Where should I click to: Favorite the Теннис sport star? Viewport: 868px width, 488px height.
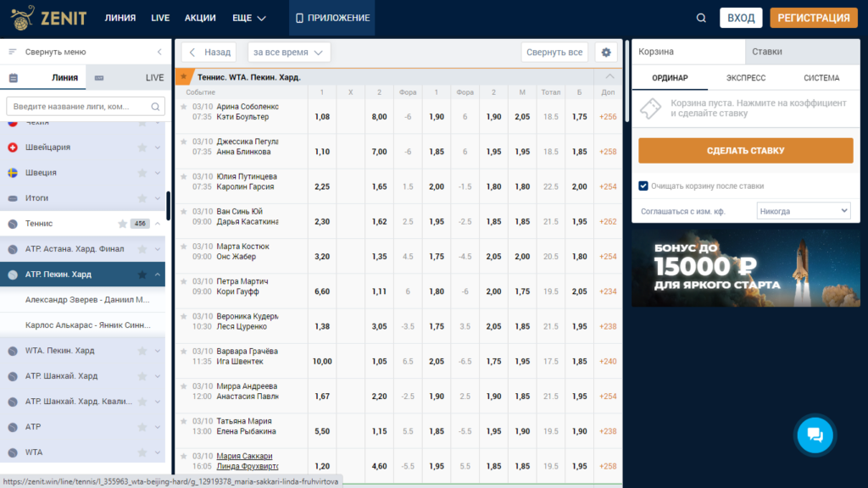click(122, 224)
